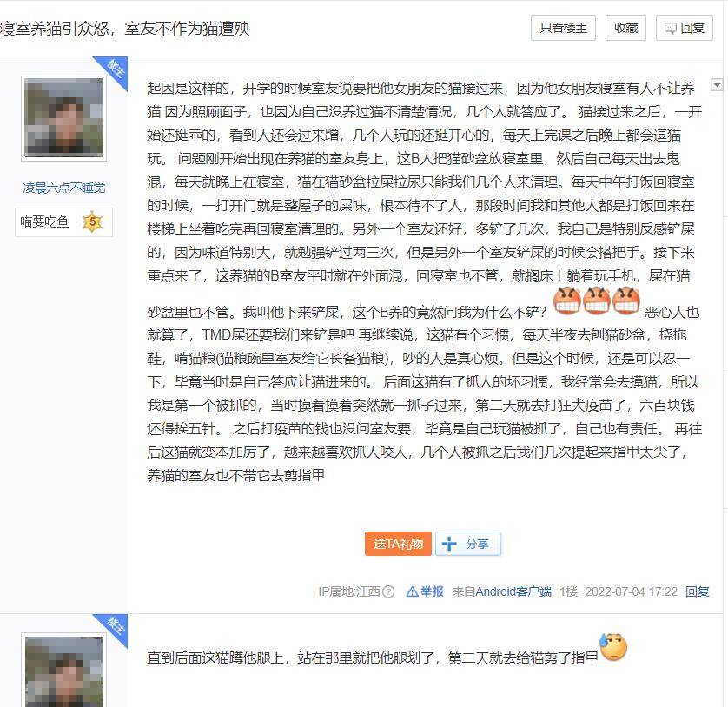The width and height of the screenshot is (728, 707).
Task: Open reply via the 回复 button at top
Action: 684,28
